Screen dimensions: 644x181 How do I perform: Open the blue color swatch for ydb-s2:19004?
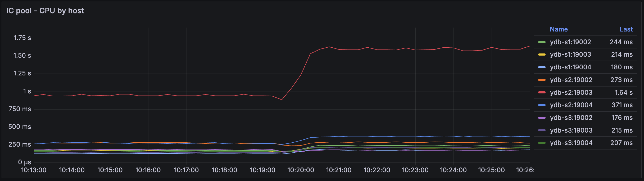[542, 105]
